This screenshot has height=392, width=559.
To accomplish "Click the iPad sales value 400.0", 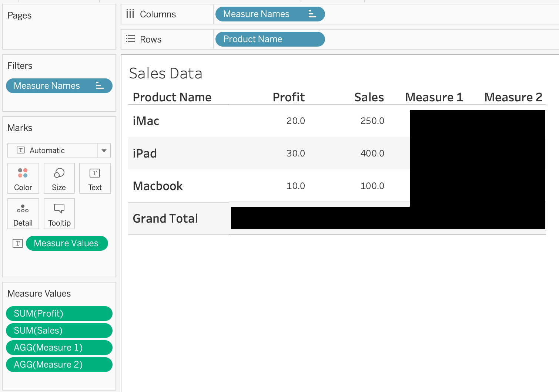I will (x=372, y=153).
